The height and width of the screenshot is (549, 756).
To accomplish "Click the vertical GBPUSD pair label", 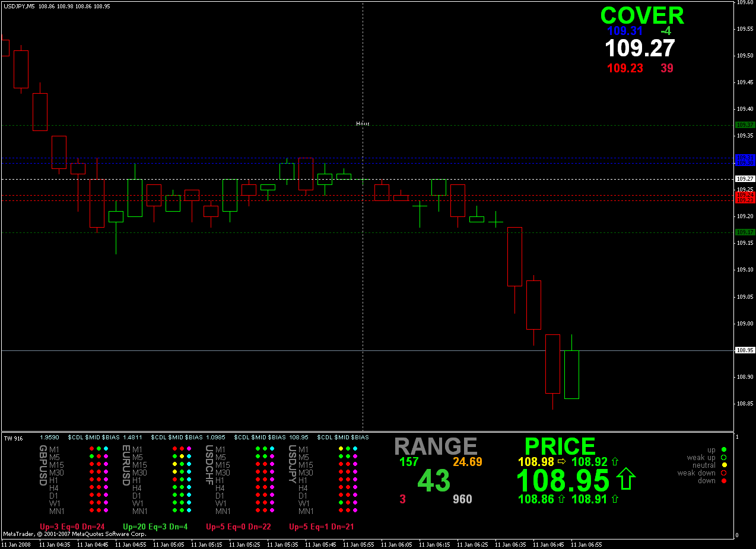I will (43, 465).
